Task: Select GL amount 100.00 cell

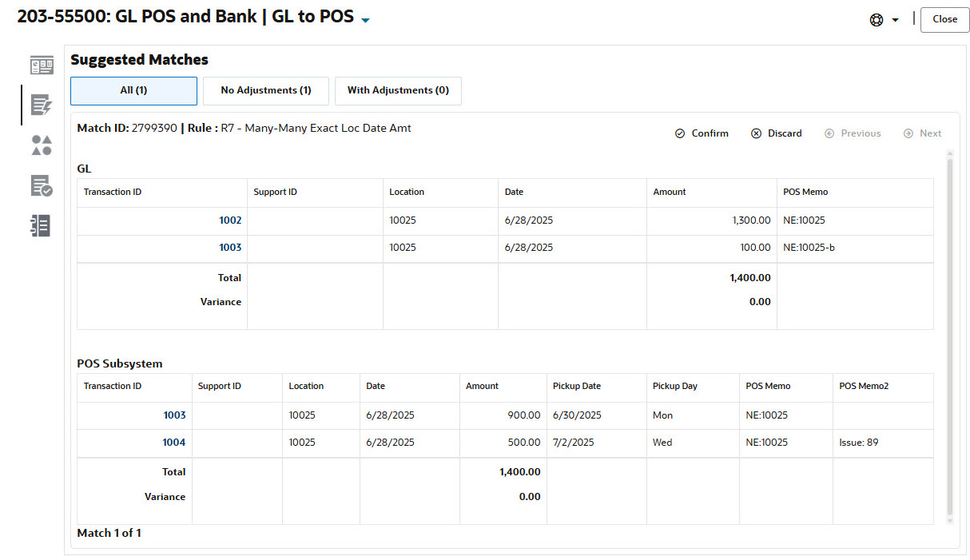Action: click(x=712, y=248)
